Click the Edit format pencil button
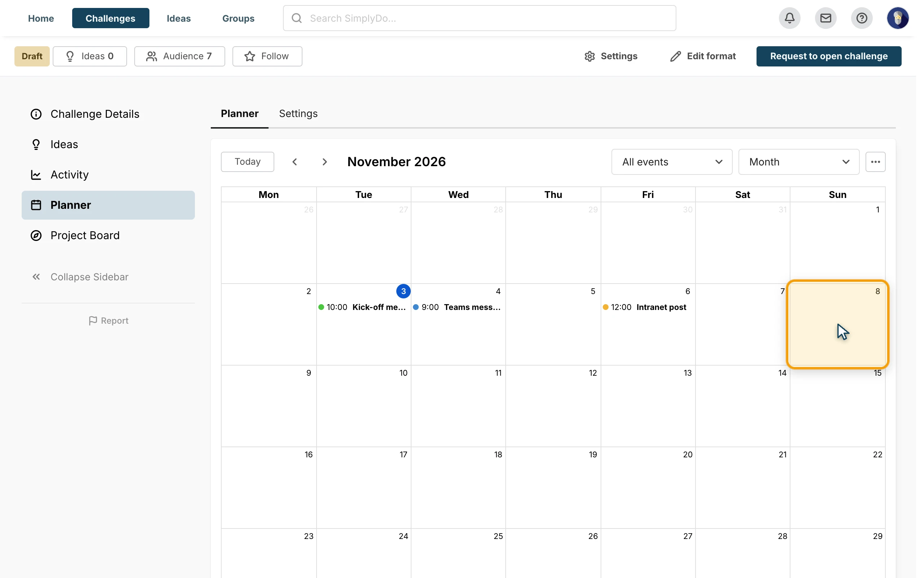The image size is (924, 578). click(x=702, y=56)
